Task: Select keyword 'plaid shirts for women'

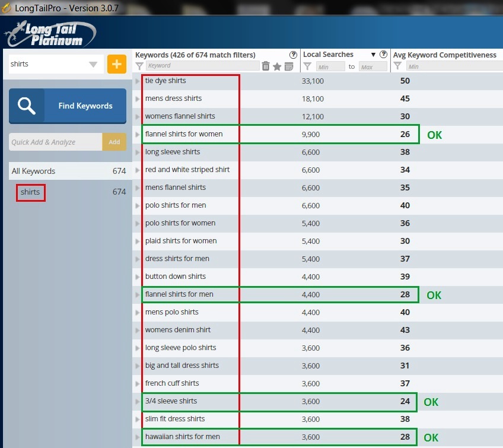Action: (x=181, y=241)
